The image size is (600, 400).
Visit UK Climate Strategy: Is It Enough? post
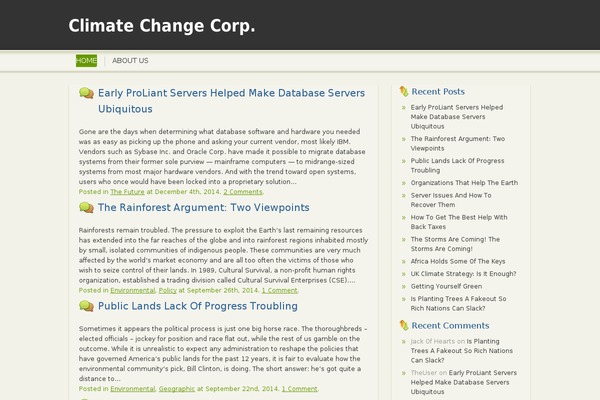coord(463,274)
